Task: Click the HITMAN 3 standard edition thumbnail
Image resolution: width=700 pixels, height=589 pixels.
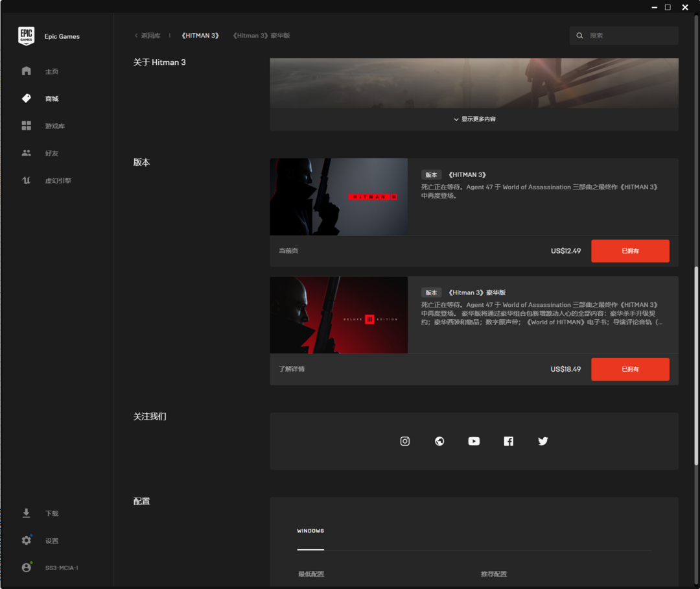Action: coord(338,197)
